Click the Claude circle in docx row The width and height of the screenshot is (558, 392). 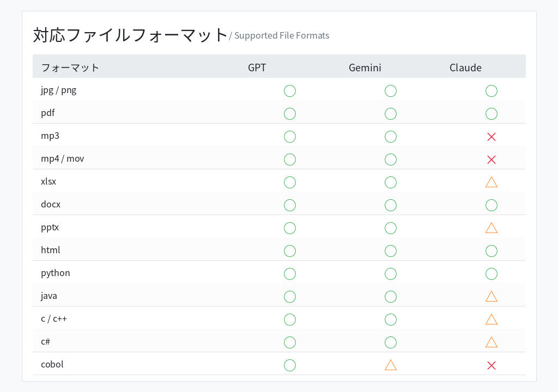point(491,205)
